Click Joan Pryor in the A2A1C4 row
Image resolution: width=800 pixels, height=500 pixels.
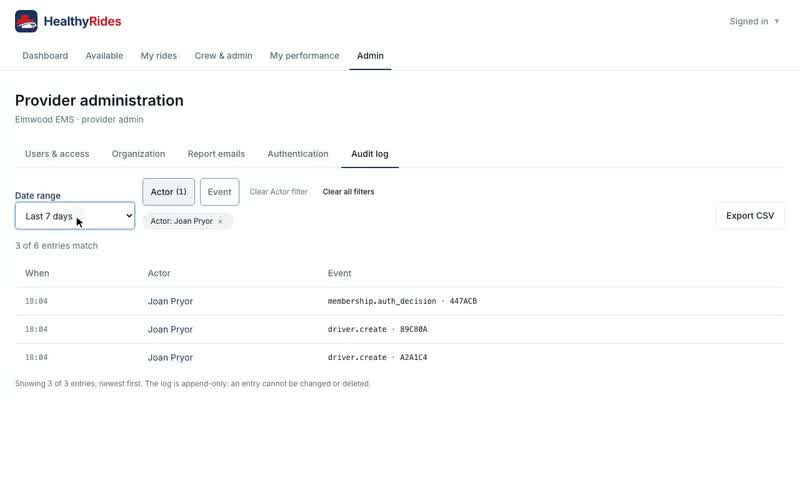point(170,357)
